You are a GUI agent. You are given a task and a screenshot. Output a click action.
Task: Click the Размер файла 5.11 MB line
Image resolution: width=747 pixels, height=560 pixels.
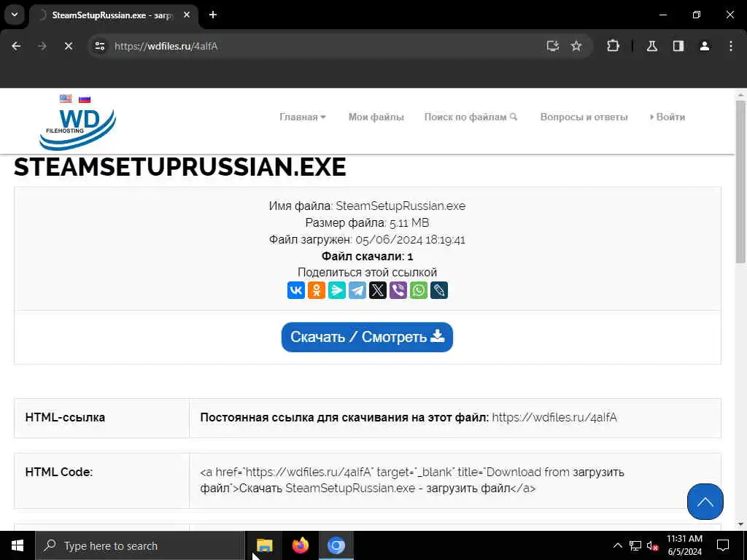tap(368, 223)
